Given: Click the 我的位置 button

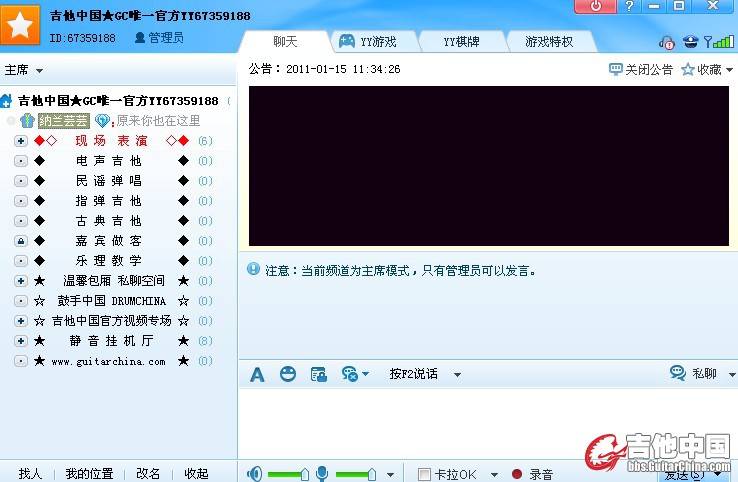Looking at the screenshot, I should [89, 474].
